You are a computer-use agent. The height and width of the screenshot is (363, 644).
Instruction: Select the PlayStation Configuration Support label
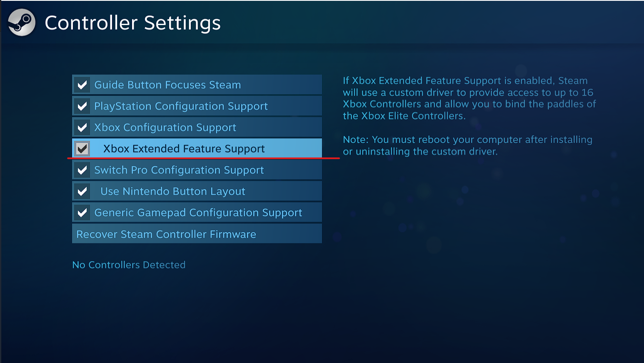pyautogui.click(x=181, y=106)
